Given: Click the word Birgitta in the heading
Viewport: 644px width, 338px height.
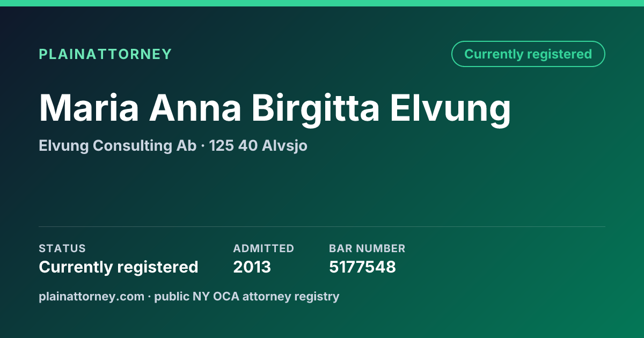Looking at the screenshot, I should tap(316, 109).
